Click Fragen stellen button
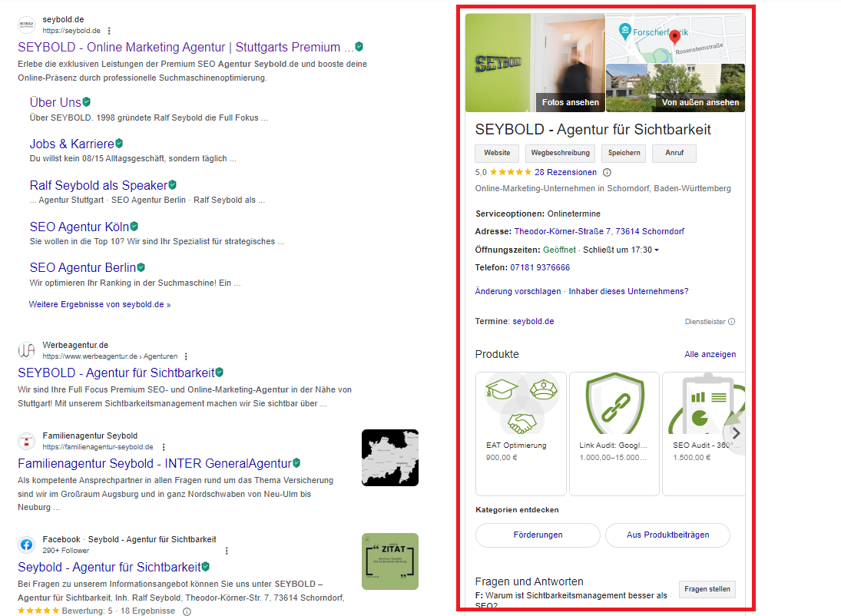The height and width of the screenshot is (616, 841). (707, 589)
